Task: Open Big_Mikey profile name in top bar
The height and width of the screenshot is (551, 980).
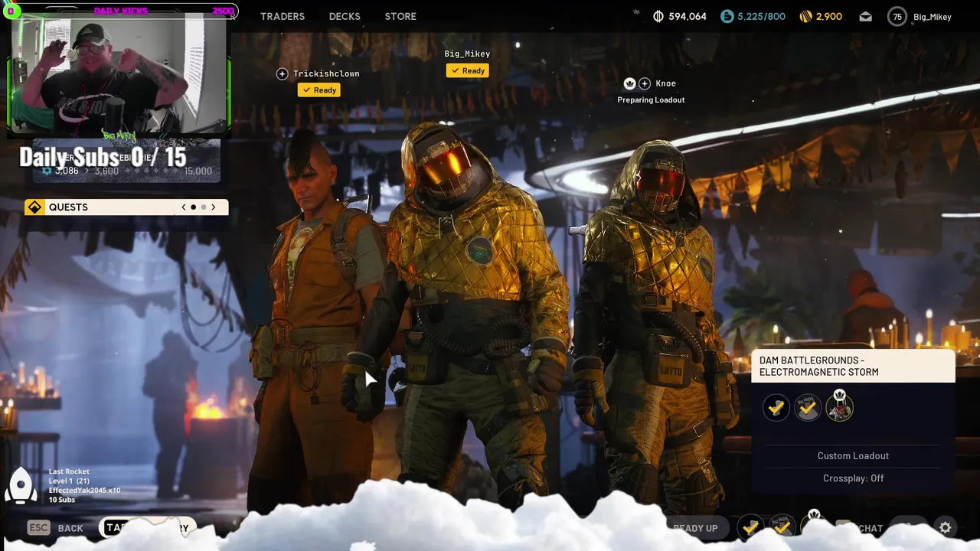Action: [933, 17]
